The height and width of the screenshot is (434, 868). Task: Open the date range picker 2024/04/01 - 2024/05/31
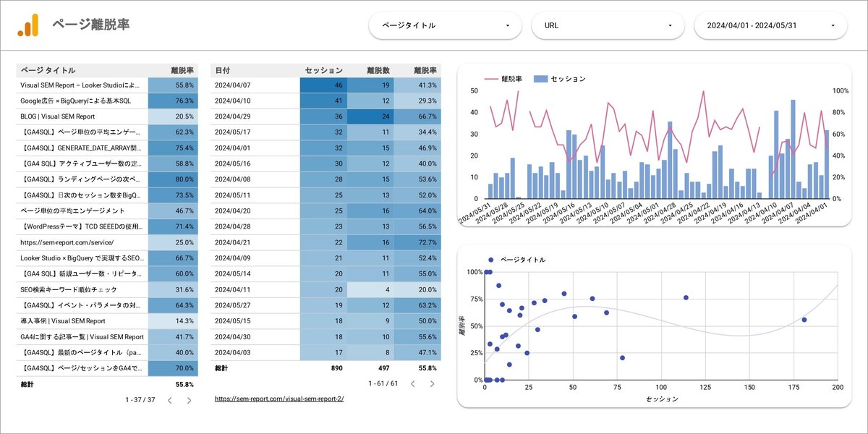(770, 25)
